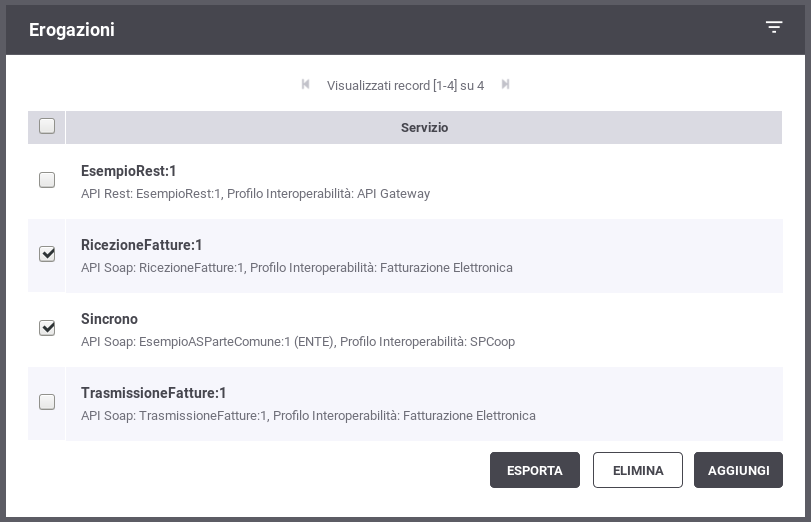The image size is (811, 522).
Task: Open the filter icon in Erogazioni header
Action: click(x=774, y=27)
